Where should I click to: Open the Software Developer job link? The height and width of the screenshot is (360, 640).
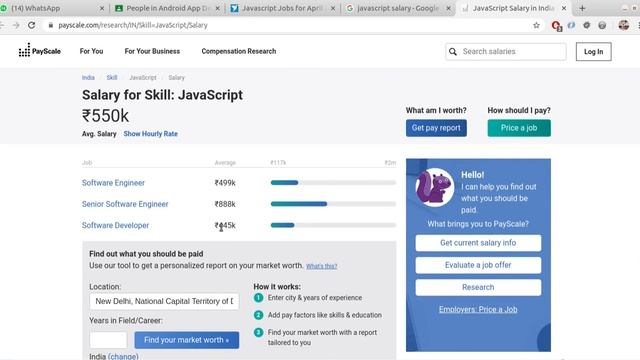click(116, 225)
